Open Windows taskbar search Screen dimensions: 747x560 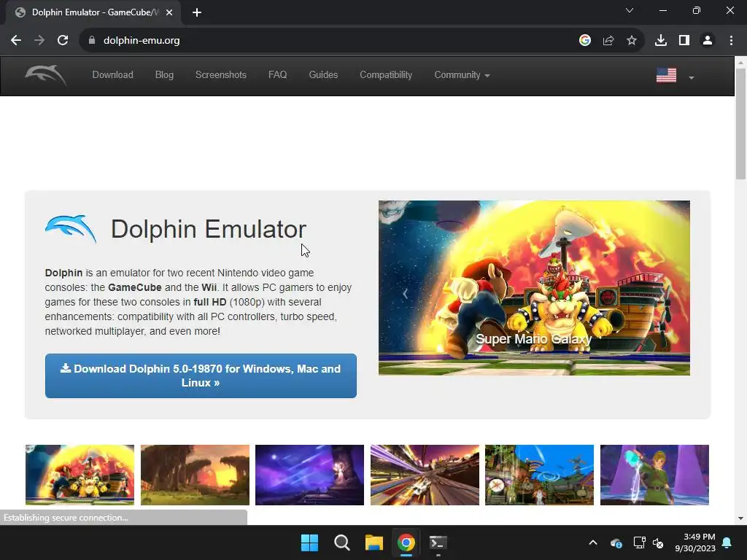click(341, 542)
